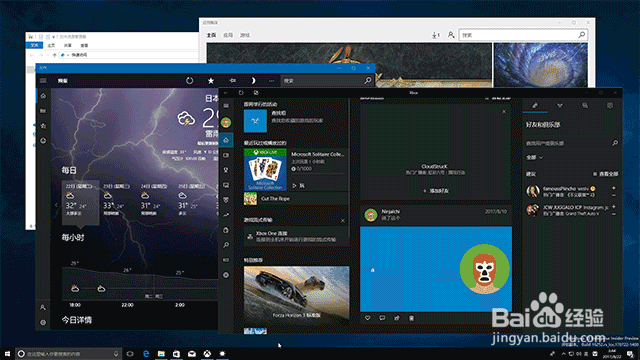Screen dimensions: 640x360
Task: Like the Ninjalchi activity post with the heart icon
Action: click(x=367, y=318)
